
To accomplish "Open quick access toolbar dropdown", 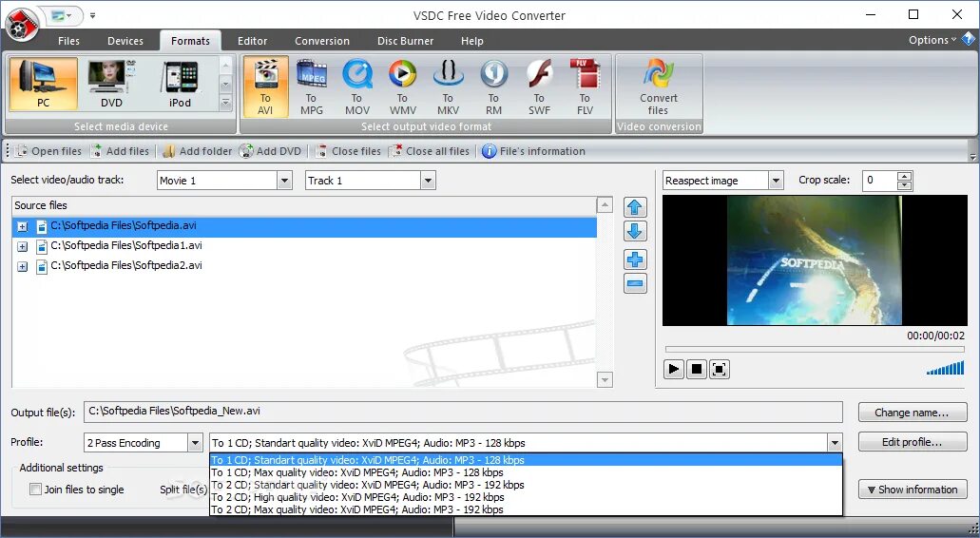I will coord(92,15).
